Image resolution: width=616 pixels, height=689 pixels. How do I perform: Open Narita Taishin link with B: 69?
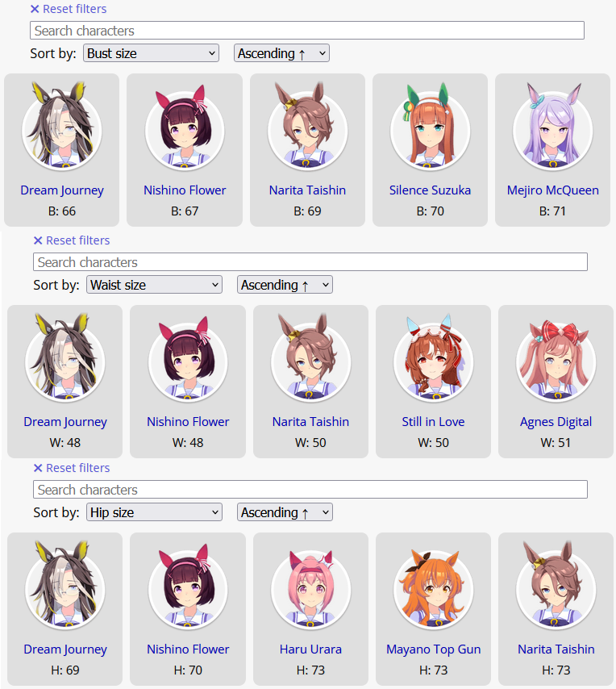tap(307, 190)
